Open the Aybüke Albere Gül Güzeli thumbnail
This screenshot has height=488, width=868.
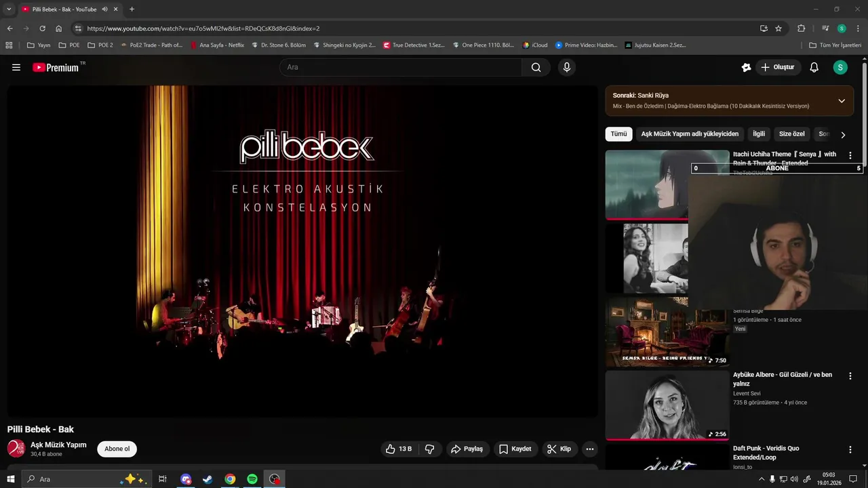[667, 405]
